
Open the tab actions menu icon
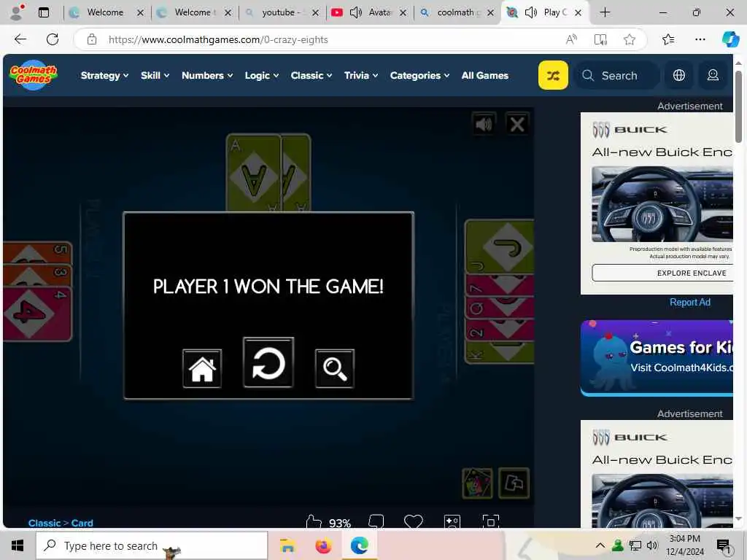(43, 12)
